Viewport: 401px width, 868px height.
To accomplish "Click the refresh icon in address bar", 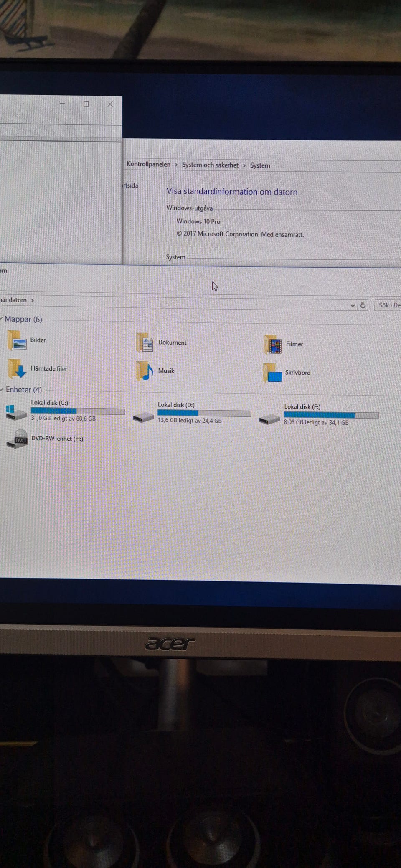I will 363,305.
